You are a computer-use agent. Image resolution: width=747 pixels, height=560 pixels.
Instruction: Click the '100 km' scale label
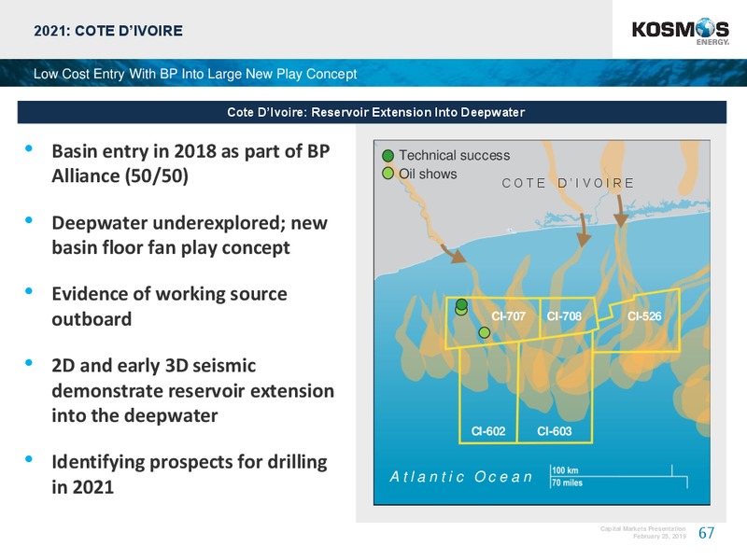[x=565, y=470]
